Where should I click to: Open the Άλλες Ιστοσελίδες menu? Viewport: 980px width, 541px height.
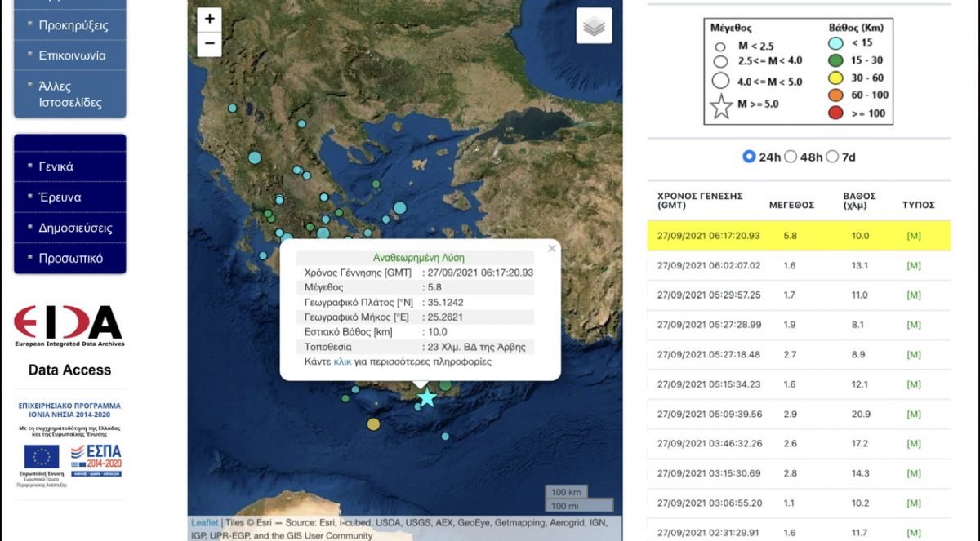(70, 95)
